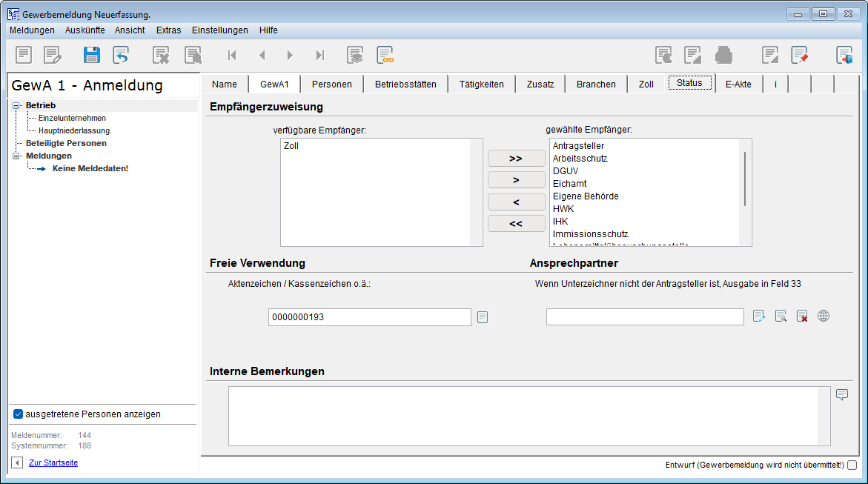868x484 pixels.
Task: Uncheck 'ausgetretene Personen anzeigen' checkbox
Action: point(19,414)
